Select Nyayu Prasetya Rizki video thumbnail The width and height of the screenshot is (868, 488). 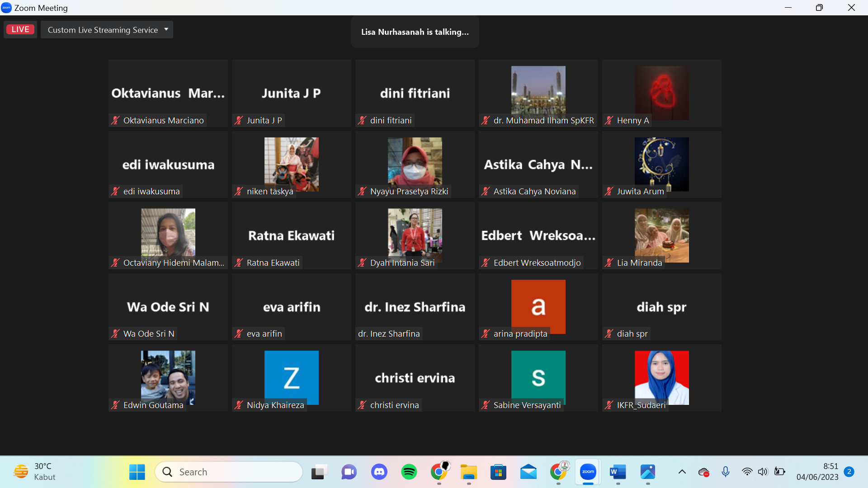(415, 163)
